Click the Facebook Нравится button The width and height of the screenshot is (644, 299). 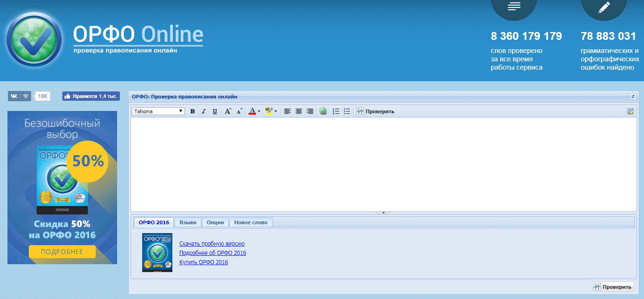(x=91, y=96)
